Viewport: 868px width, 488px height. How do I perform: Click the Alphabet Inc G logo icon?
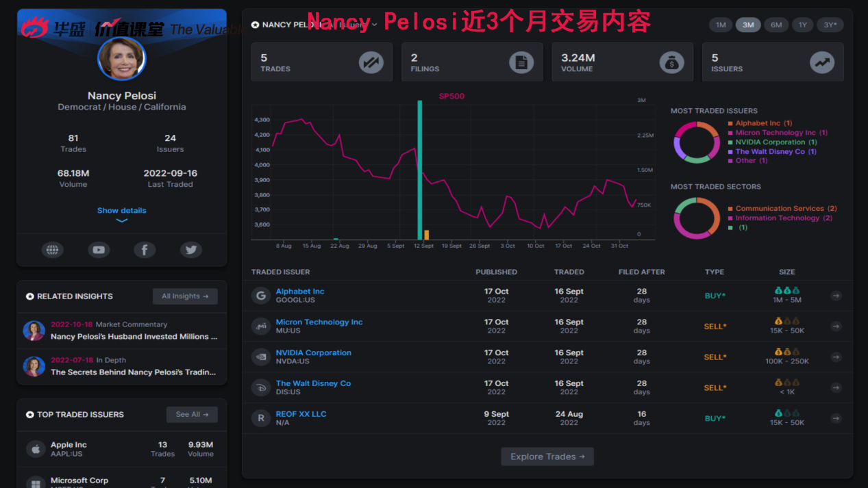point(260,296)
